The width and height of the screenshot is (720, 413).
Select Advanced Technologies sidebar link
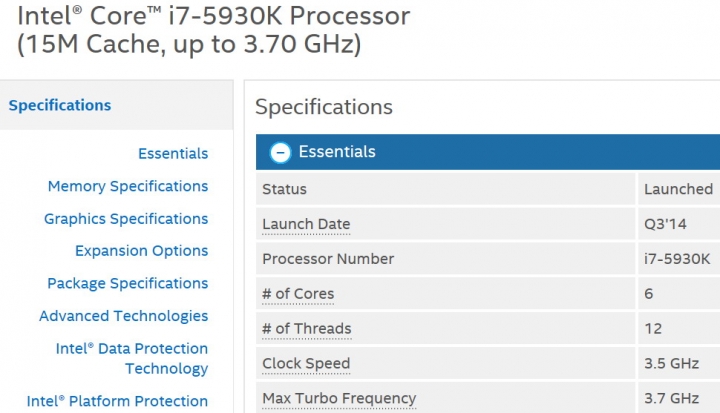(x=124, y=316)
